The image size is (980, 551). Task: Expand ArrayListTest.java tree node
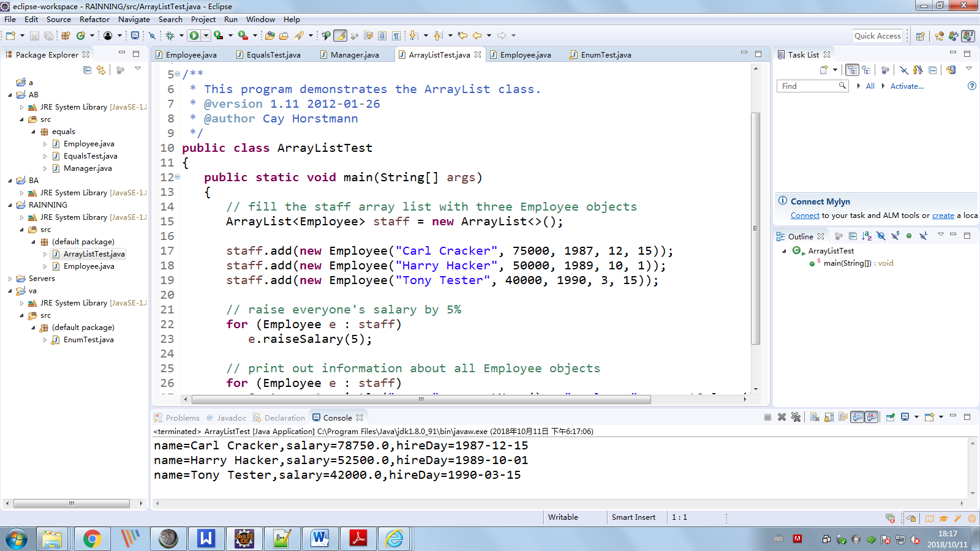pyautogui.click(x=45, y=254)
